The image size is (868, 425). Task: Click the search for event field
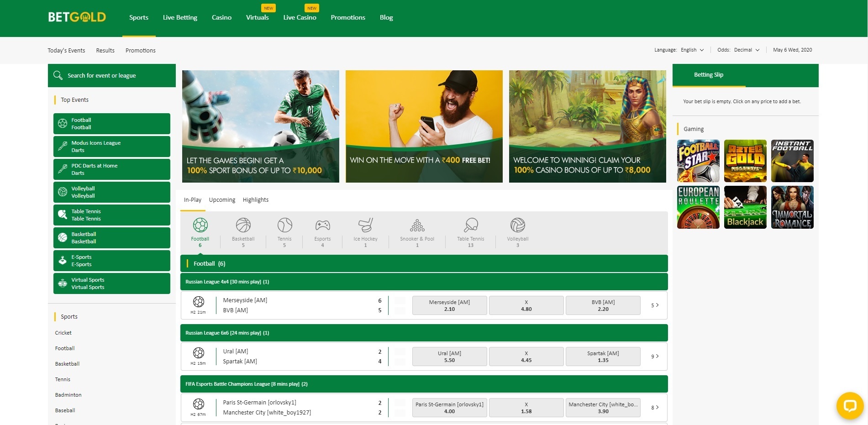point(114,76)
